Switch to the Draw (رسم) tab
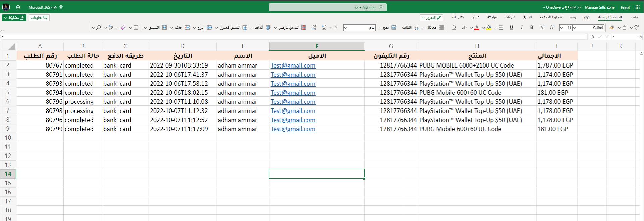644x221 pixels. tap(573, 17)
